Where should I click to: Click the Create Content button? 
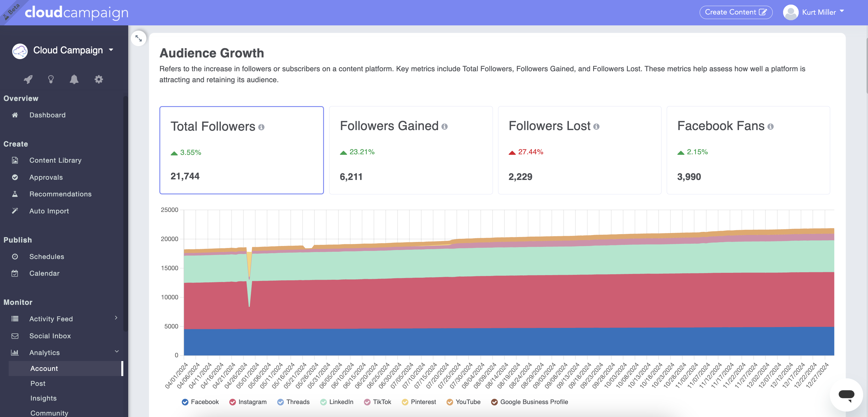coord(735,12)
